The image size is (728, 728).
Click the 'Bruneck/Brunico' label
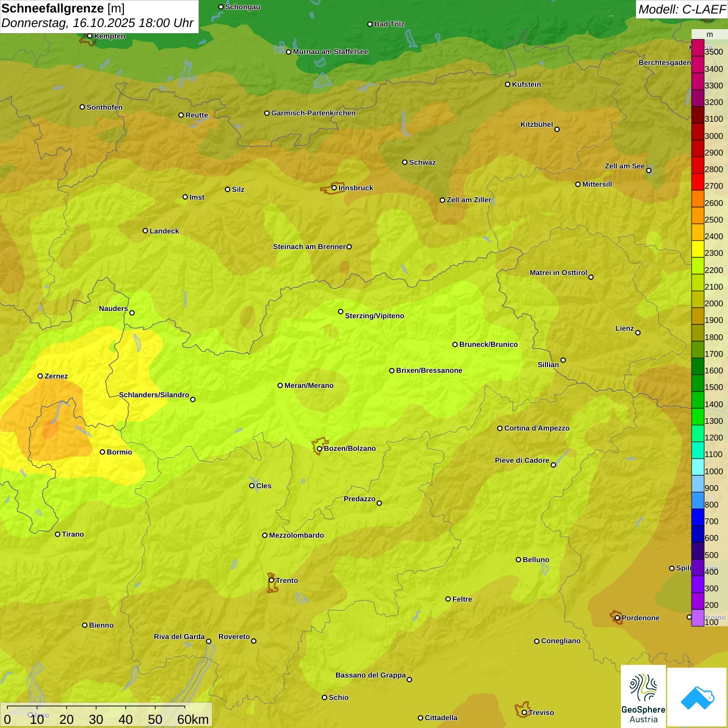pyautogui.click(x=488, y=344)
